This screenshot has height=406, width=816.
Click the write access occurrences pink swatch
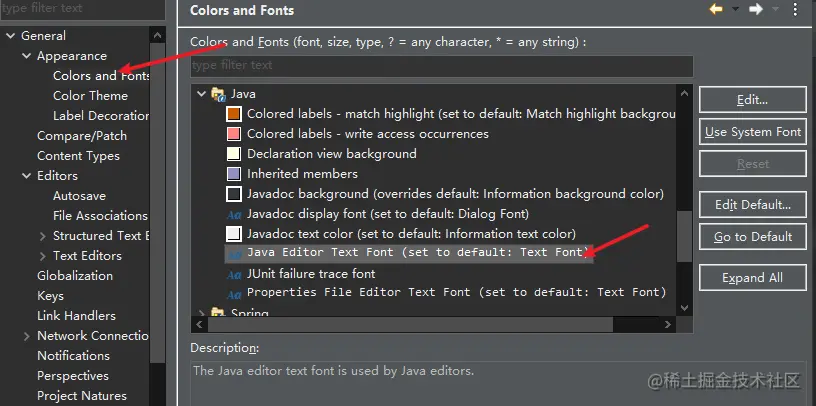click(x=234, y=134)
